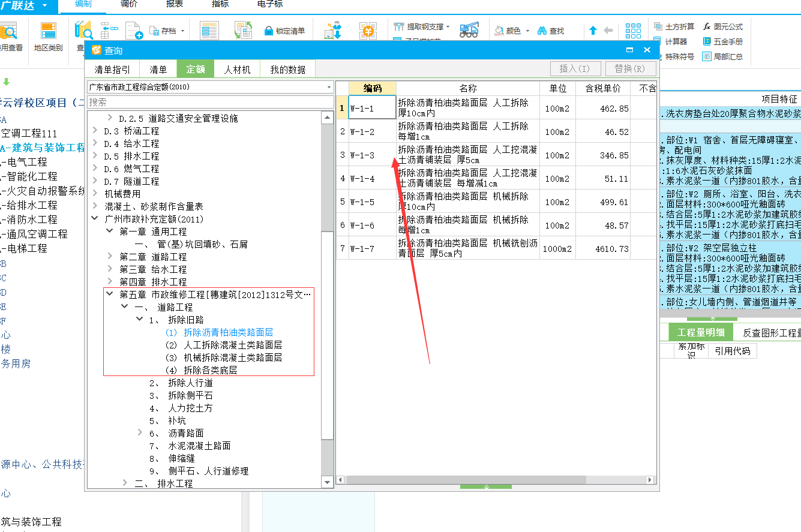Click the 插入(I) button
Viewport: 801px width, 532px height.
[575, 69]
